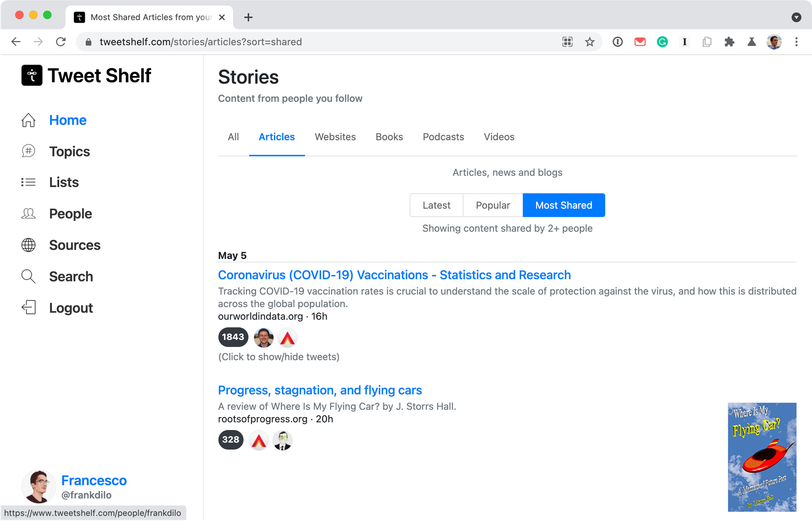Screen dimensions: 812x521
Task: Click the Logout door icon
Action: click(x=28, y=308)
